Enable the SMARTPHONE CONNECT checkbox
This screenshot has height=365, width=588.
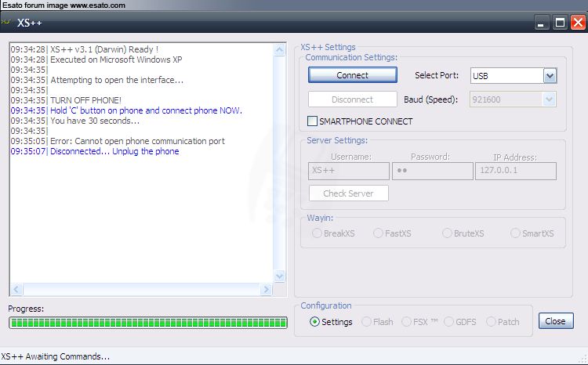[x=312, y=121]
